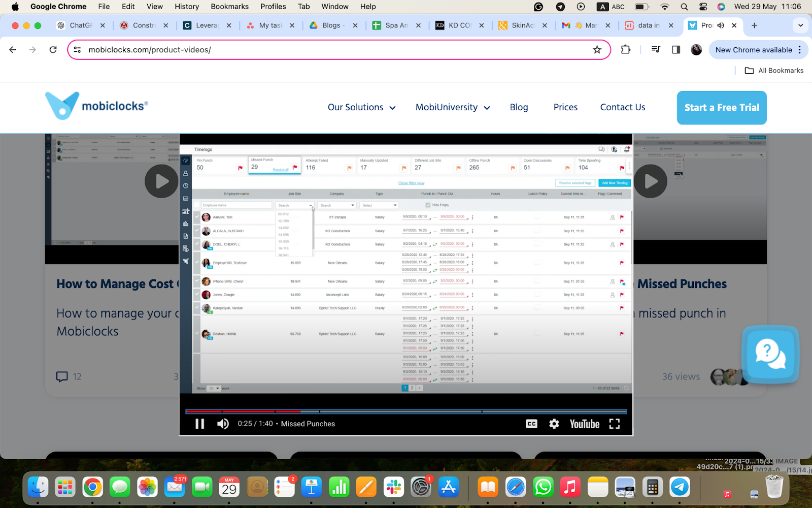
Task: Open Telegram from the Dock
Action: (x=680, y=487)
